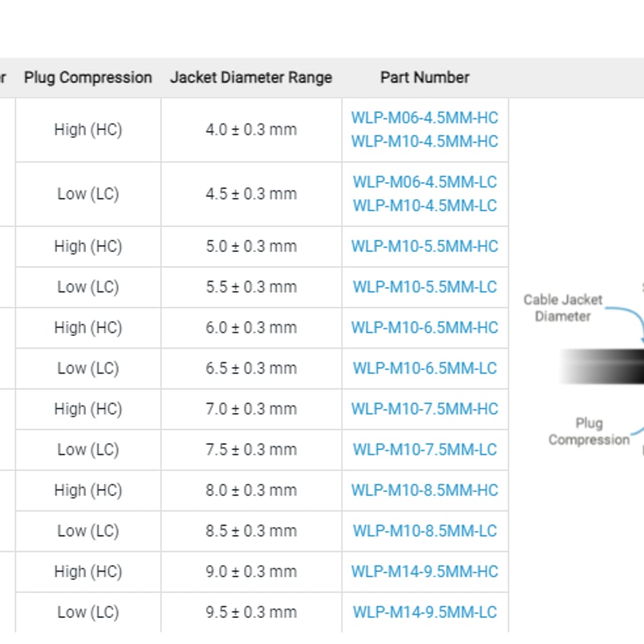The width and height of the screenshot is (644, 644).
Task: Click the 5.5 ± 0.3 mm cell
Action: 251,287
